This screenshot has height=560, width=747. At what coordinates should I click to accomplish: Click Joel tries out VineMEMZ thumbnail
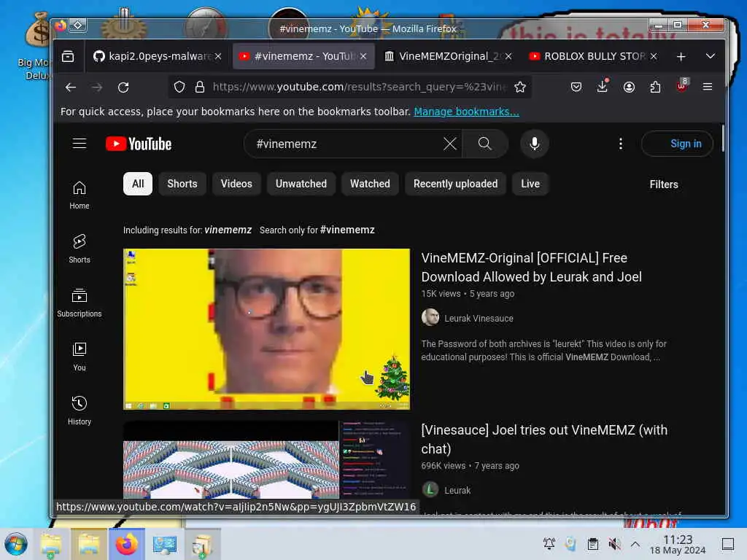pyautogui.click(x=266, y=460)
